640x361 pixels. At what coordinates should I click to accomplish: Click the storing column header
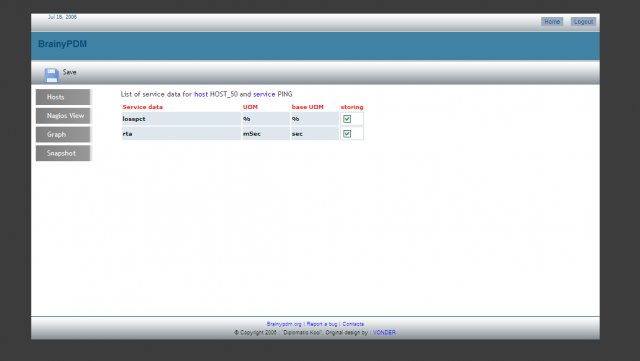coord(352,107)
